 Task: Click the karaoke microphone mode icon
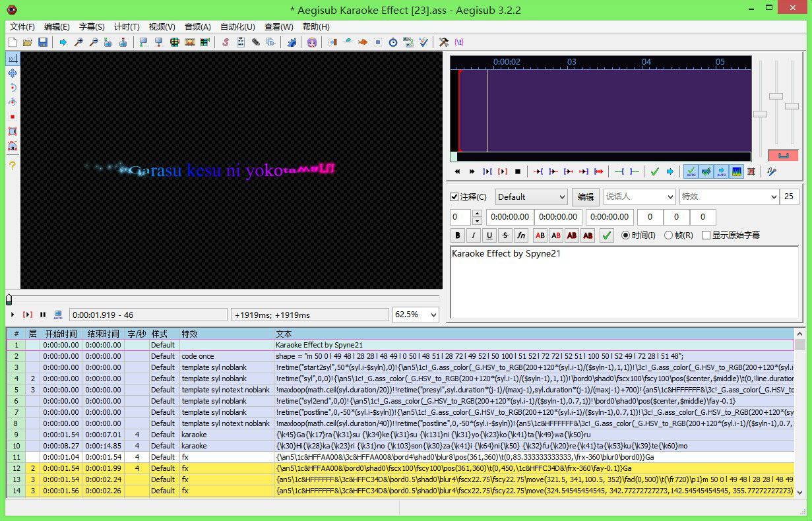click(x=771, y=171)
